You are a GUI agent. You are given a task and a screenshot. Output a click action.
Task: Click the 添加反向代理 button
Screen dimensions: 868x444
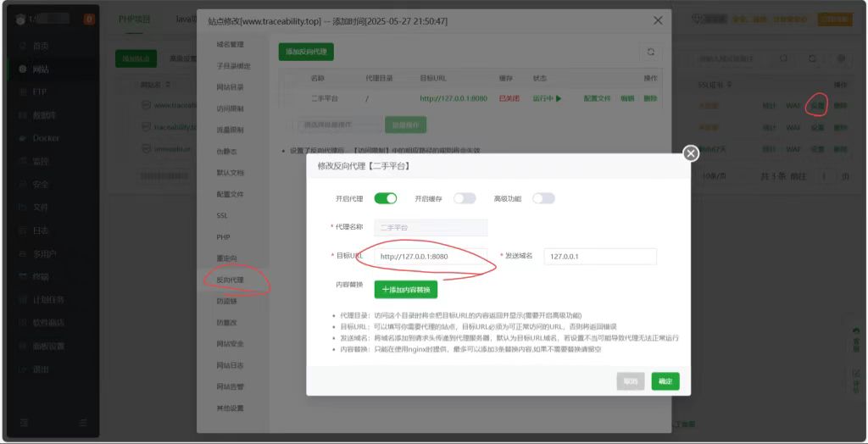[306, 52]
